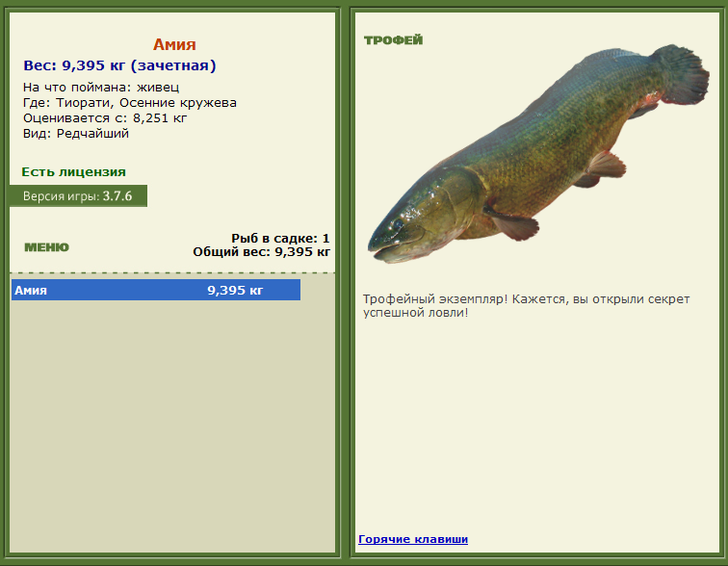
Task: Open the МЕНЮ menu button
Action: coord(46,247)
